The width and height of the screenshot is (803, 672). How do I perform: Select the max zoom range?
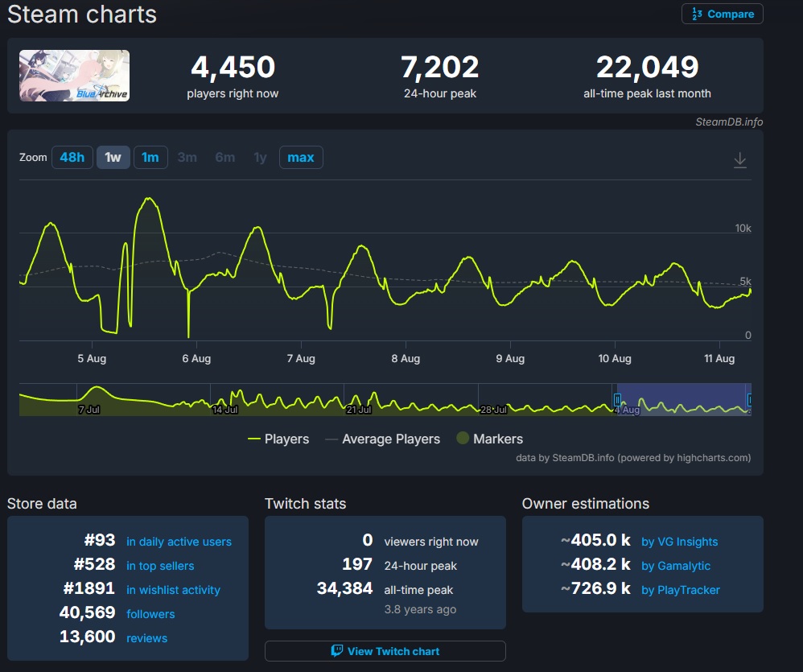click(x=301, y=157)
